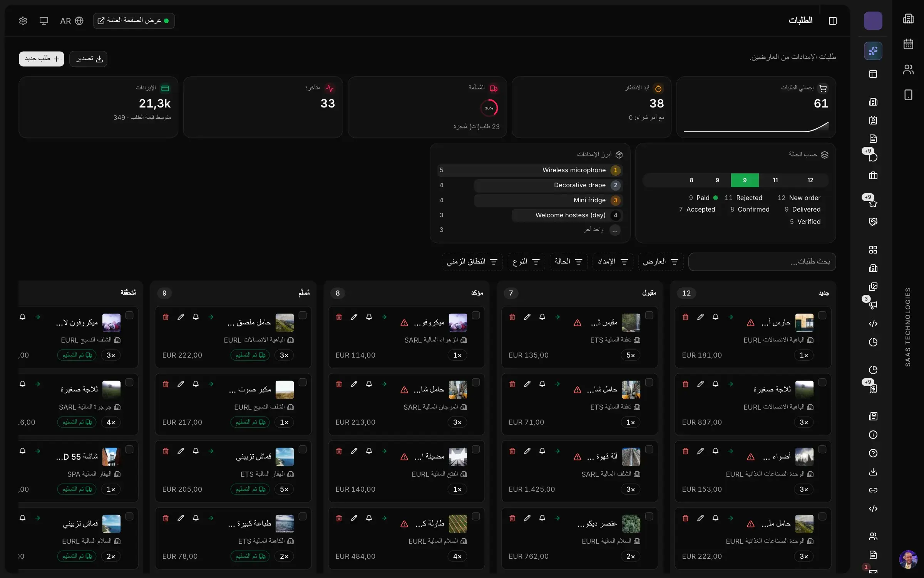Check the box on EUR 1.425,00 card
This screenshot has height=578, width=924.
coord(649,449)
